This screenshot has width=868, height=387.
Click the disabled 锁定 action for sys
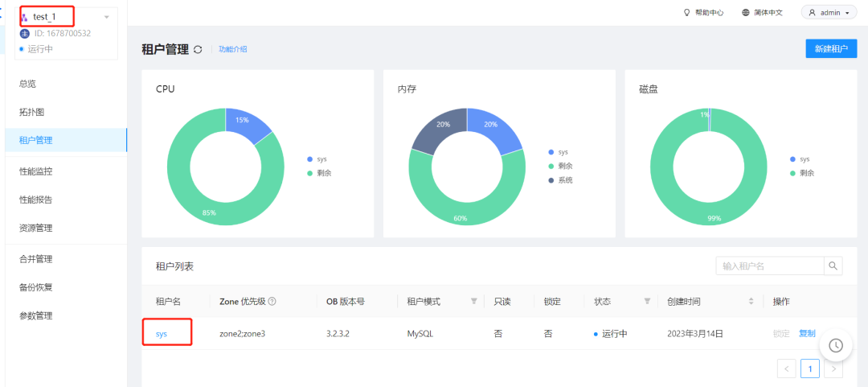click(x=781, y=333)
